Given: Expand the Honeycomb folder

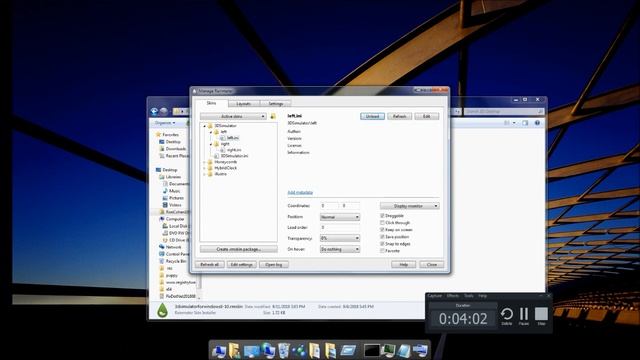Looking at the screenshot, I should pyautogui.click(x=205, y=162).
